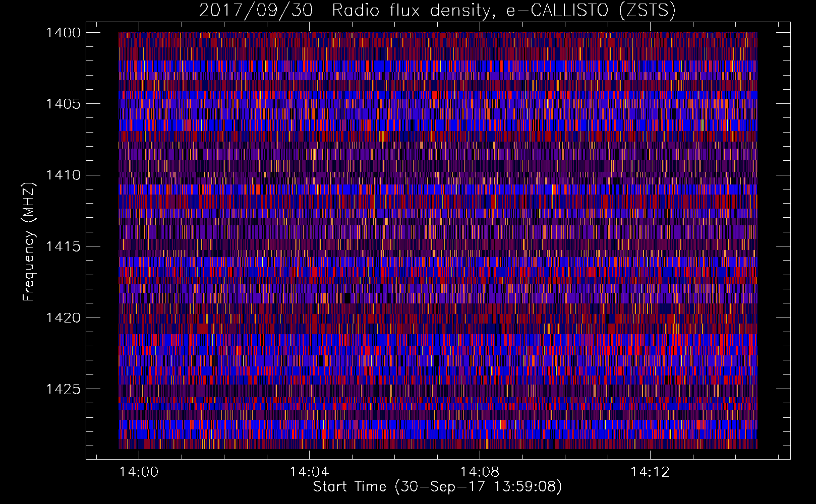
Task: Click the 'Frequency (MHZ)' y-axis label
Action: pyautogui.click(x=28, y=241)
